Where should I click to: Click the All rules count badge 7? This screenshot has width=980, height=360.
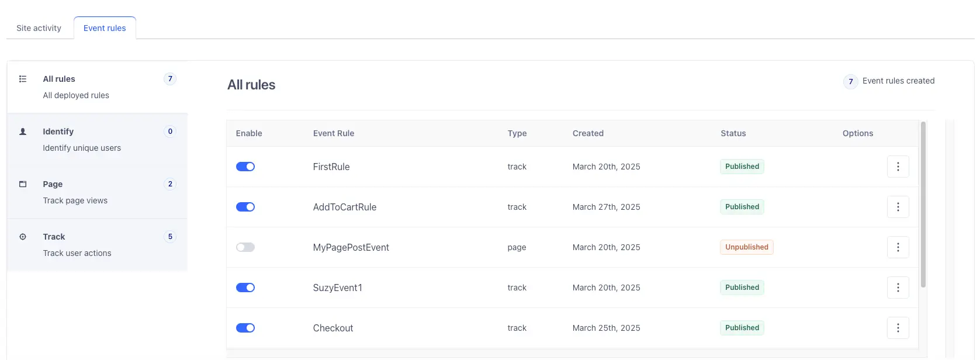click(x=170, y=79)
